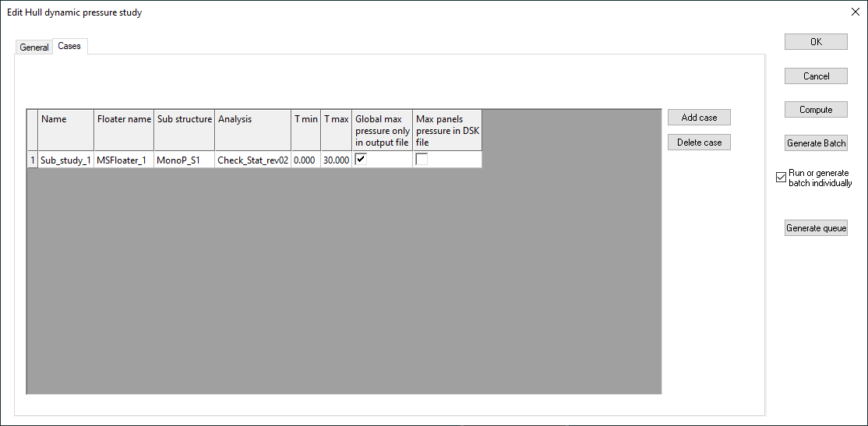The height and width of the screenshot is (426, 868).
Task: Click Generate queue button
Action: point(816,228)
